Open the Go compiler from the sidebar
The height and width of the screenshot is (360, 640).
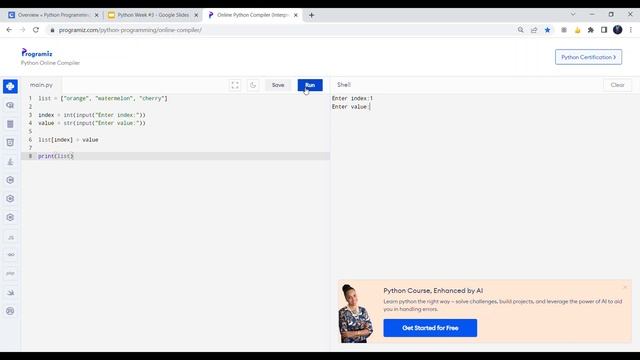[10, 255]
